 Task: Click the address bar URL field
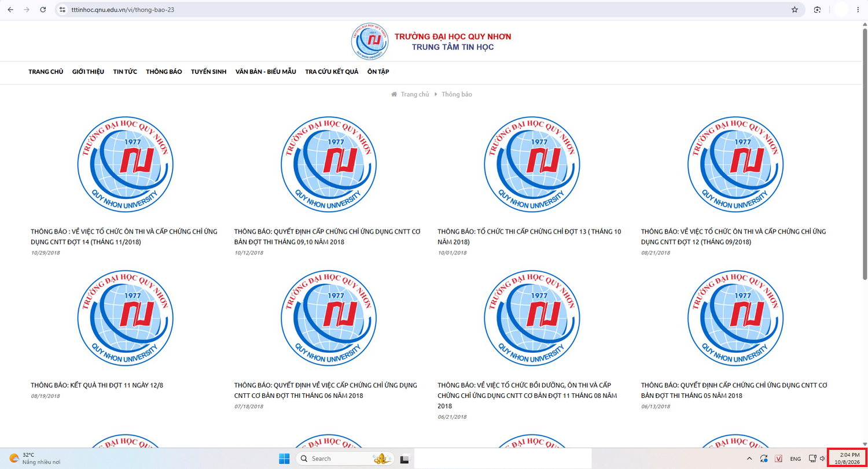pyautogui.click(x=428, y=10)
